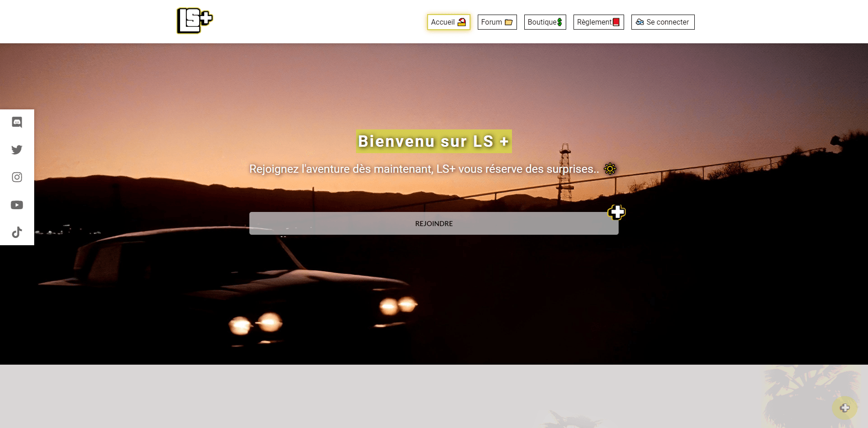Open the Discord social link

(x=17, y=122)
